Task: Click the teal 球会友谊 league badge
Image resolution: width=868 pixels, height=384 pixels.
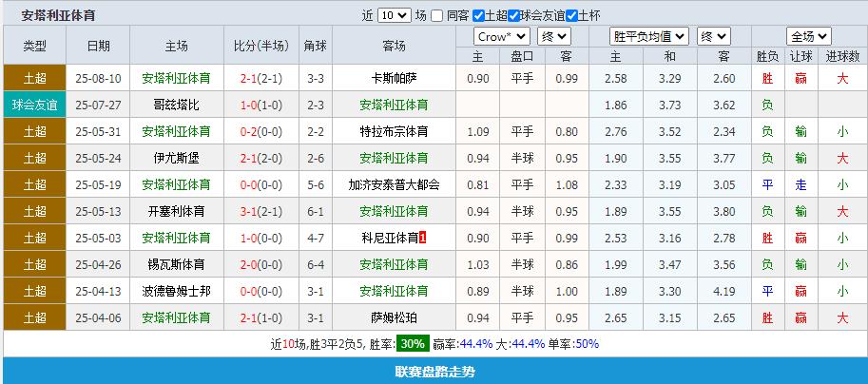Action: (x=34, y=105)
